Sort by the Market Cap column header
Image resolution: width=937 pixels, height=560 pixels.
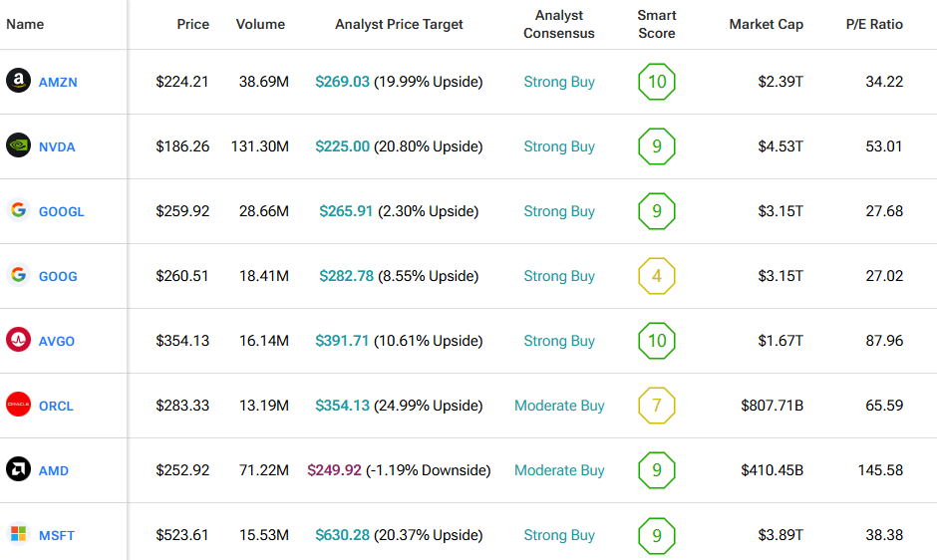[766, 24]
